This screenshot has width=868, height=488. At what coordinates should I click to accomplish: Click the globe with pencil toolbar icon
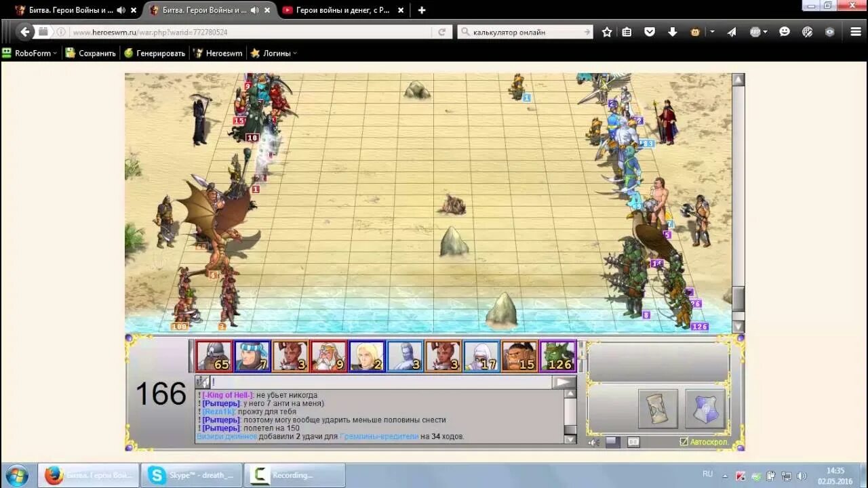point(807,32)
